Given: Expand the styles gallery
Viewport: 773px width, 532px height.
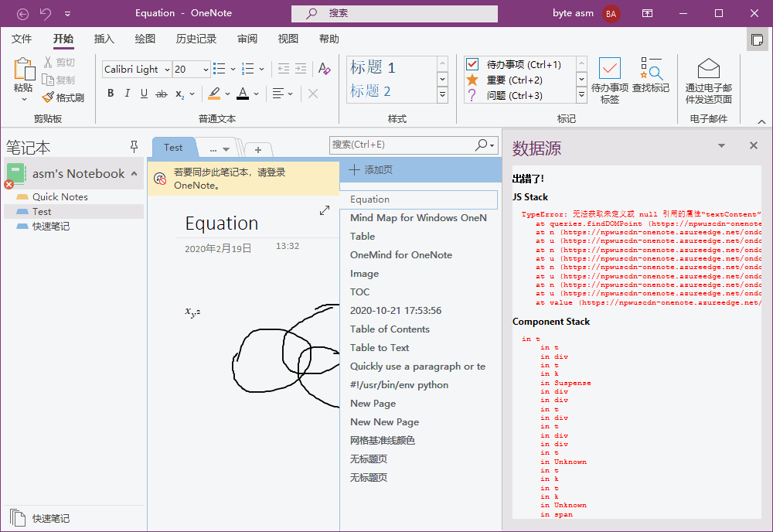Looking at the screenshot, I should pos(442,94).
